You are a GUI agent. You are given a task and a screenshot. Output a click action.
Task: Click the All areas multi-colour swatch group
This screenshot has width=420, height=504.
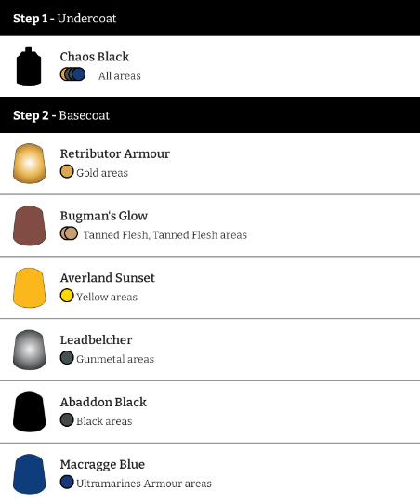click(x=72, y=74)
